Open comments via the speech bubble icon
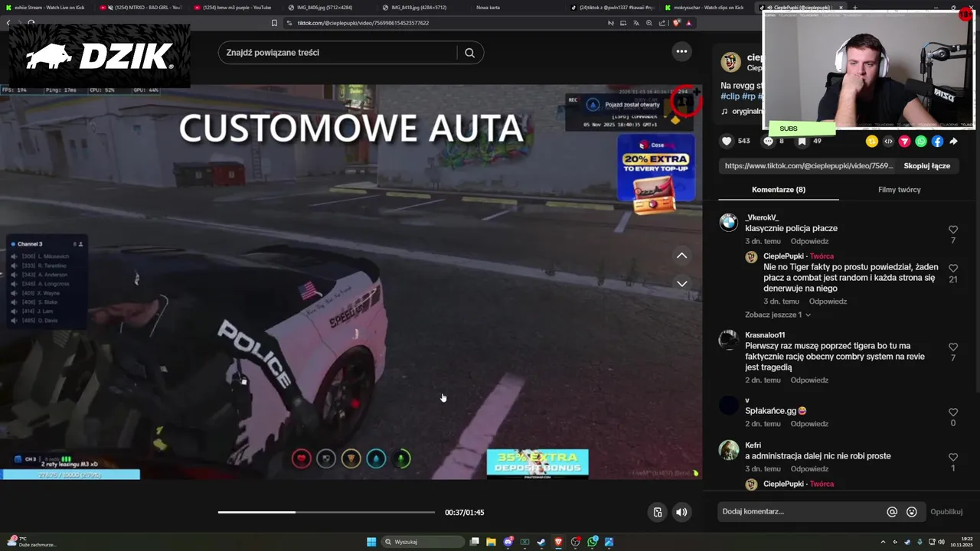 [768, 141]
